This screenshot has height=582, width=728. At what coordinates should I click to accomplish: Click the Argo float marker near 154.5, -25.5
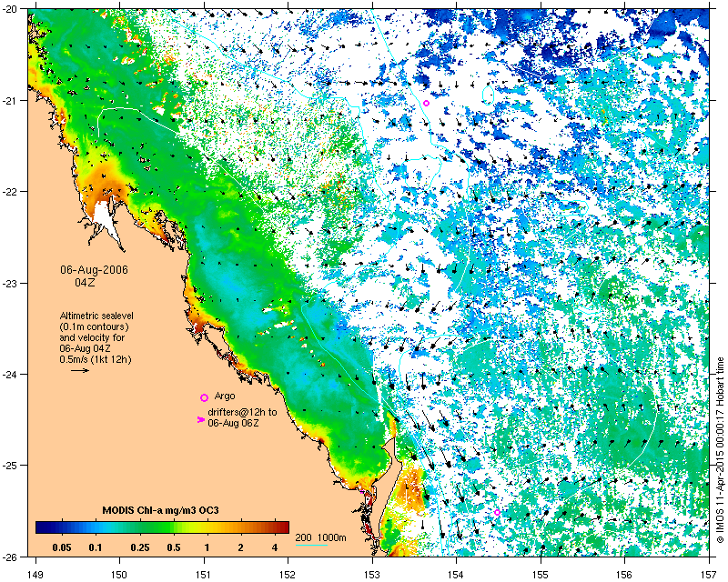497,512
